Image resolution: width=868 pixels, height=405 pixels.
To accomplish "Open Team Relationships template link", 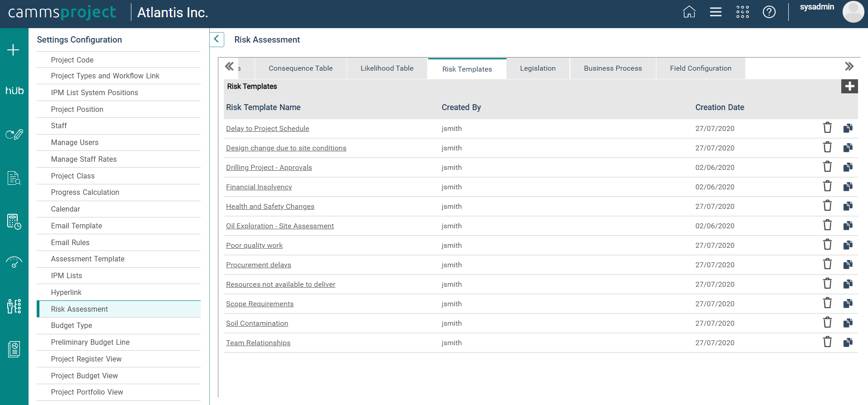I will click(x=258, y=343).
